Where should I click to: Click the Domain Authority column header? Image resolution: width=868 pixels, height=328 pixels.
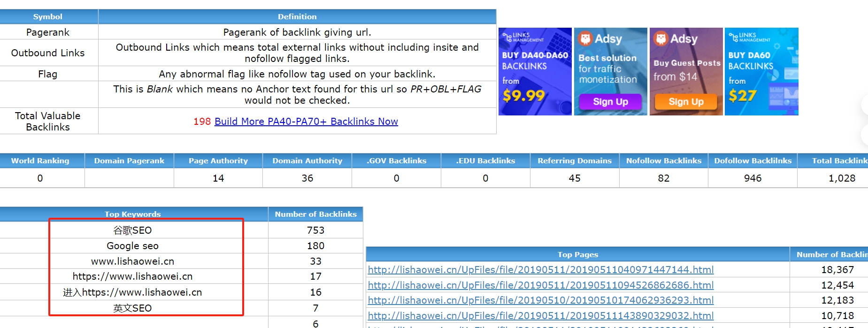307,160
